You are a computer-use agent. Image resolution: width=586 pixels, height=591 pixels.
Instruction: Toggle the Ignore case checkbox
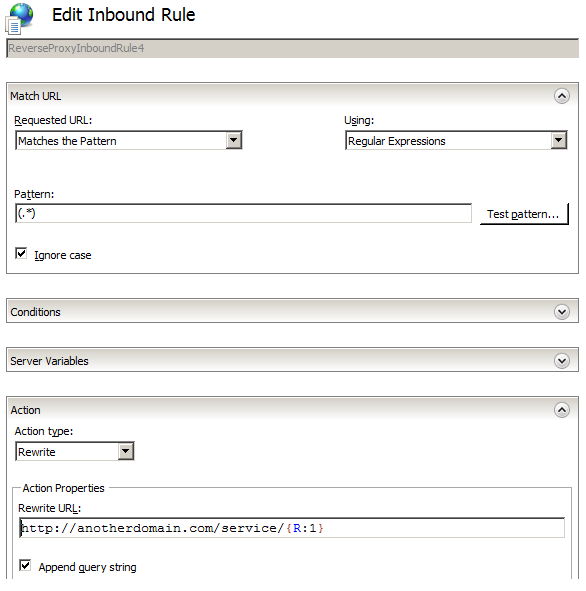point(21,253)
